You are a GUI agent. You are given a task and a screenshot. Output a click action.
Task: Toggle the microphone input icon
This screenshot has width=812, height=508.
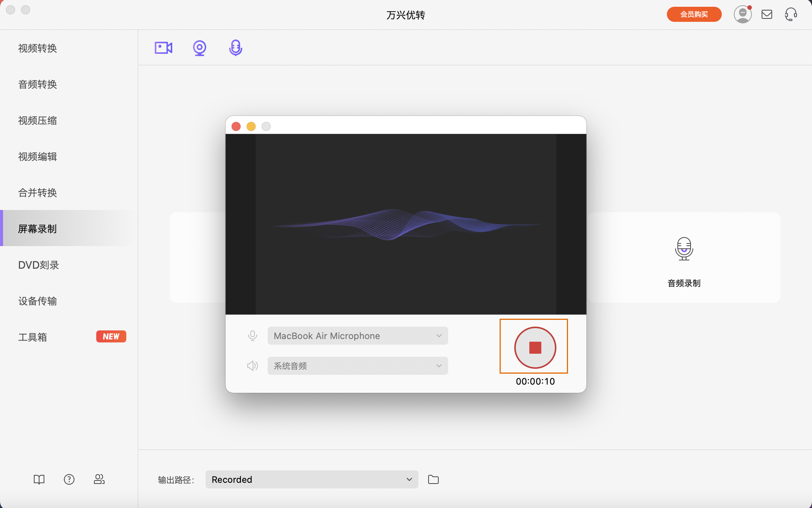pyautogui.click(x=253, y=336)
